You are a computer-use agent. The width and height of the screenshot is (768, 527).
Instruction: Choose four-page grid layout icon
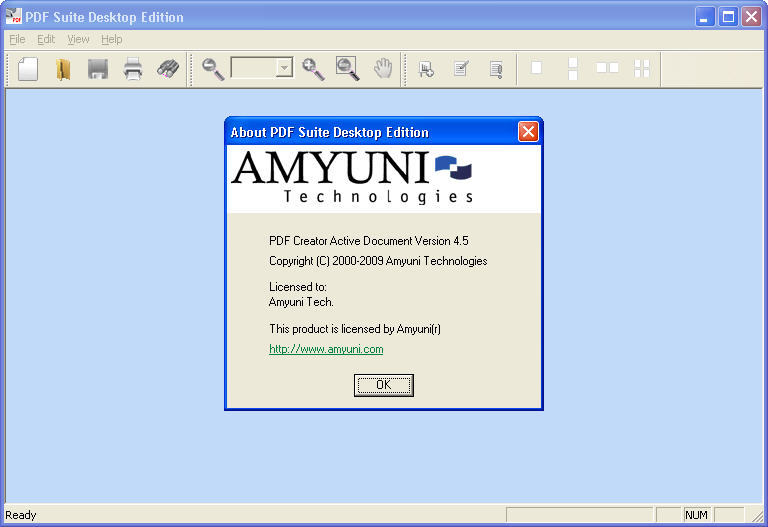coord(642,69)
